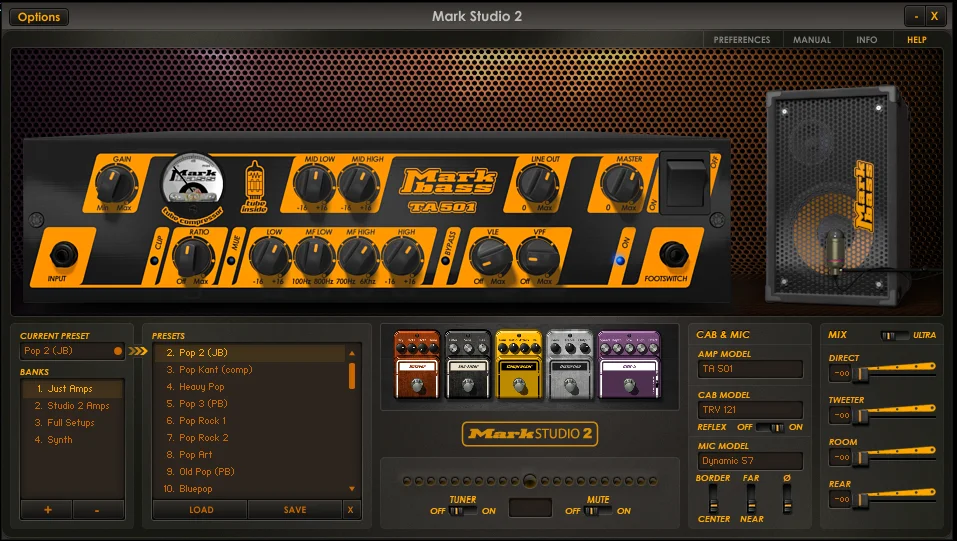The image size is (957, 541).
Task: Click the tube compressor Ratio knob
Action: 193,258
